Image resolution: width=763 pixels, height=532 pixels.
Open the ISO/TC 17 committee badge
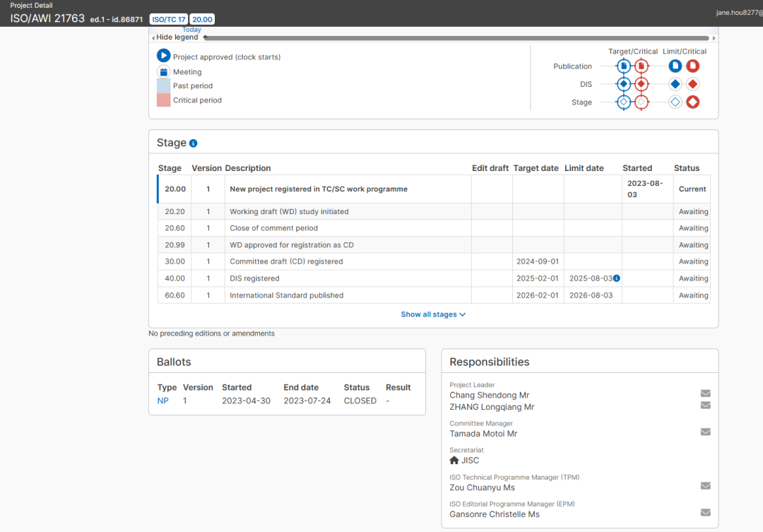click(x=169, y=19)
